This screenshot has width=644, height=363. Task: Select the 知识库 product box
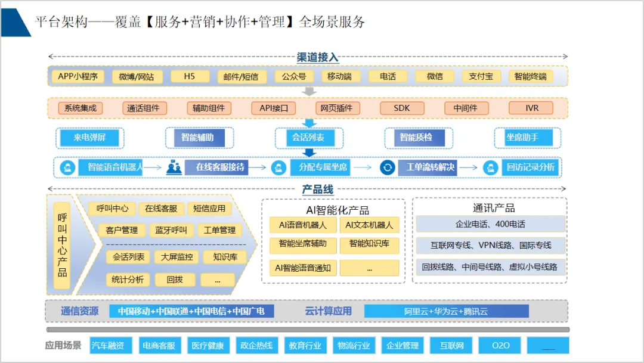pos(225,257)
